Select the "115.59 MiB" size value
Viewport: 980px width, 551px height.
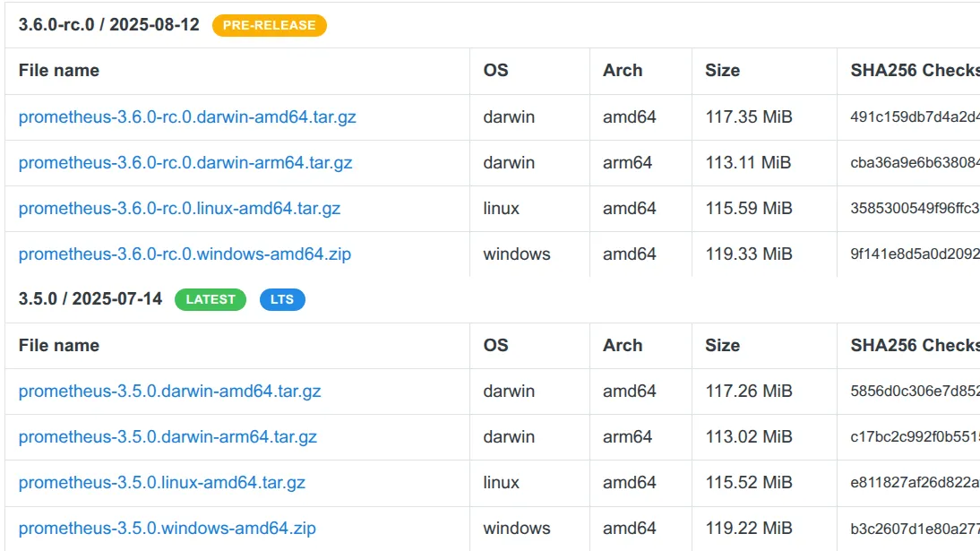tap(749, 208)
